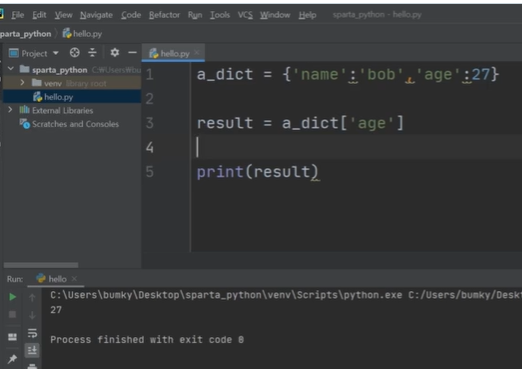Screen dimensions: 522x369
Task: Select Scratches and Consoles item
Action: (69, 124)
